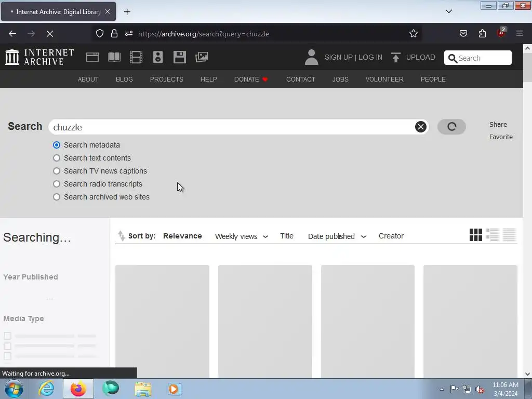Image resolution: width=532 pixels, height=399 pixels.
Task: Open the PEOPLE menu item
Action: [433, 79]
